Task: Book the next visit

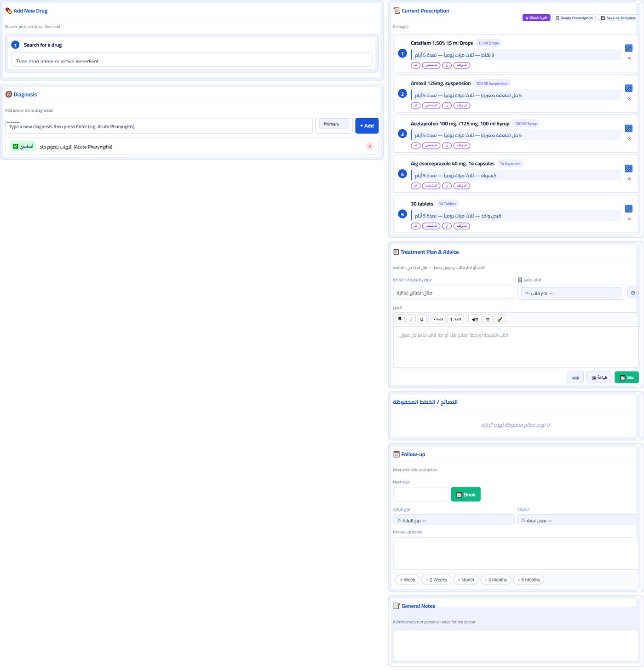Action: tap(466, 494)
